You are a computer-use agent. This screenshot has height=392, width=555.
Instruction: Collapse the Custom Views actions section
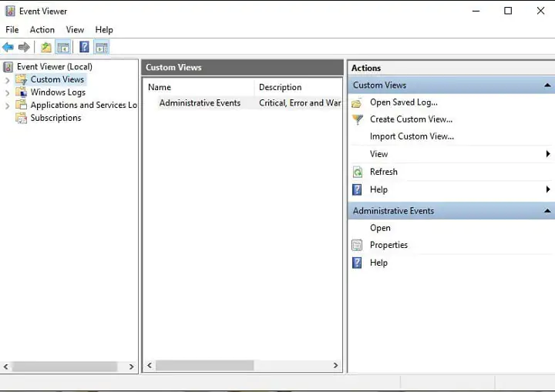tap(547, 85)
